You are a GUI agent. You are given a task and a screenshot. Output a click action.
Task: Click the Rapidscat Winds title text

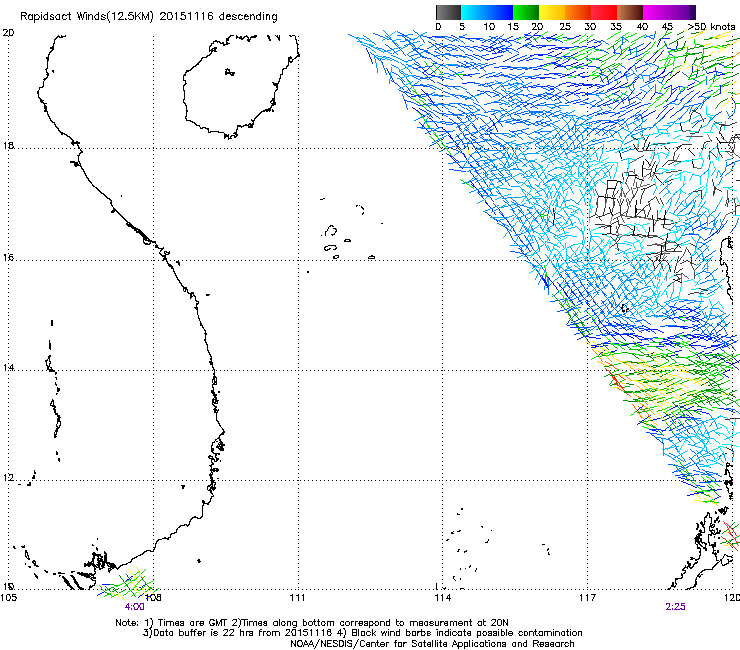click(x=149, y=16)
